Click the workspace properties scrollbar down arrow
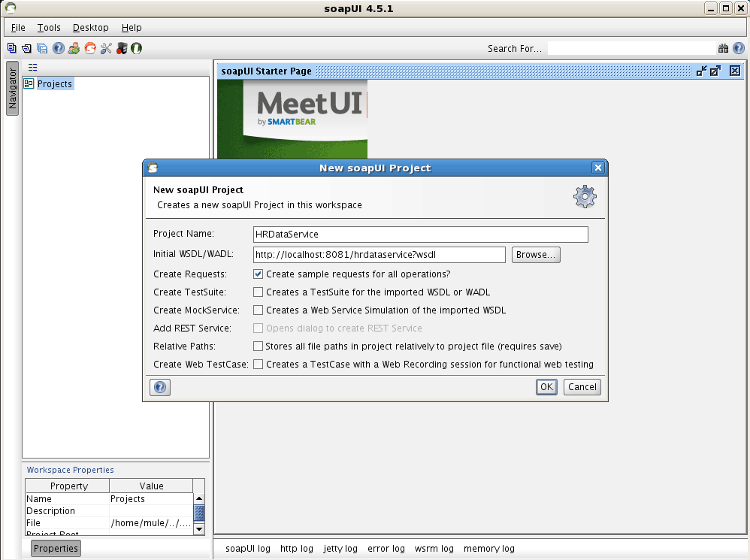Image resolution: width=750 pixels, height=560 pixels. (x=199, y=529)
